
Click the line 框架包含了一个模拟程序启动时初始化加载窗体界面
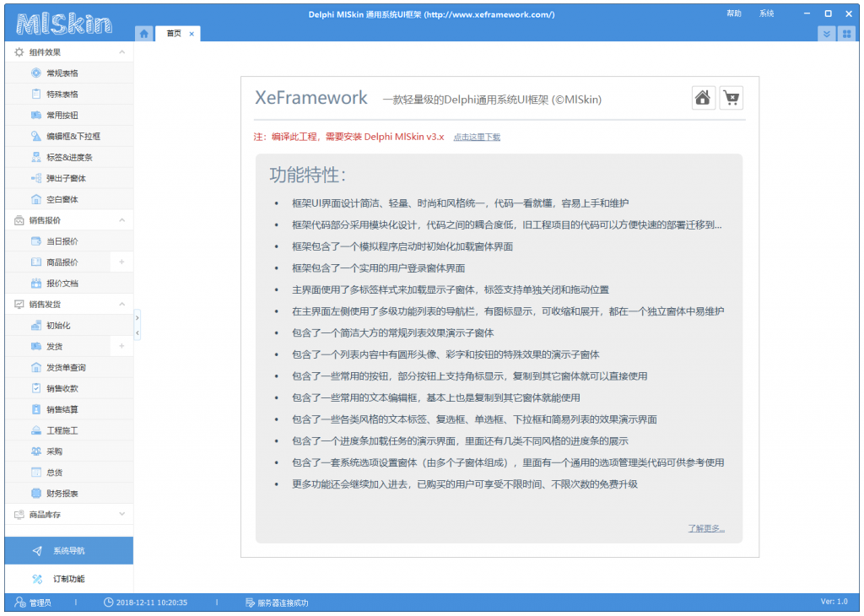402,246
